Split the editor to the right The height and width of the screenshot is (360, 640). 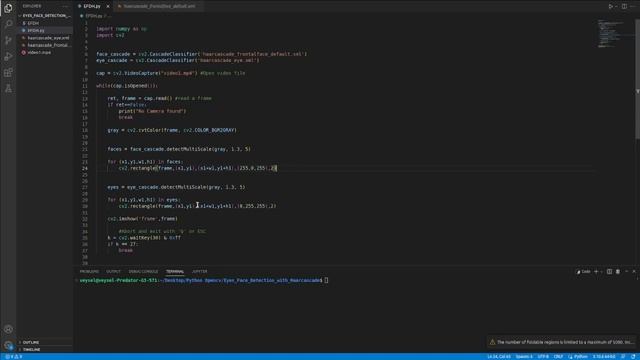click(x=624, y=6)
